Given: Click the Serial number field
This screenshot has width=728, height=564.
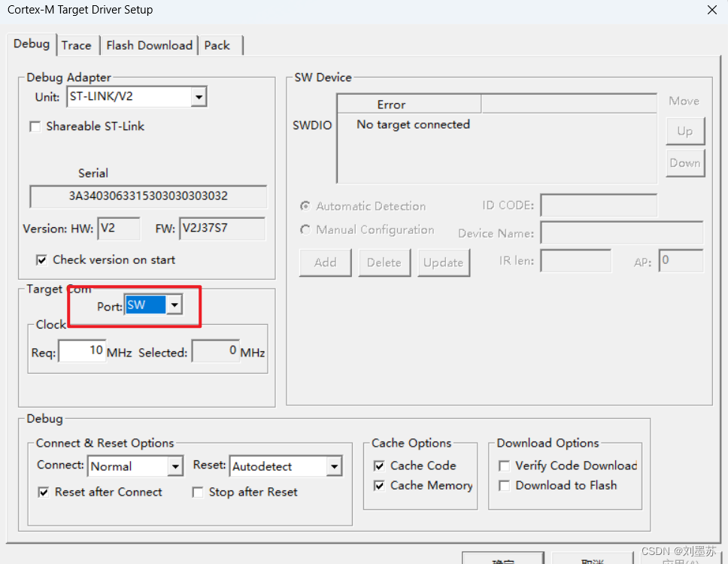Looking at the screenshot, I should [x=148, y=196].
